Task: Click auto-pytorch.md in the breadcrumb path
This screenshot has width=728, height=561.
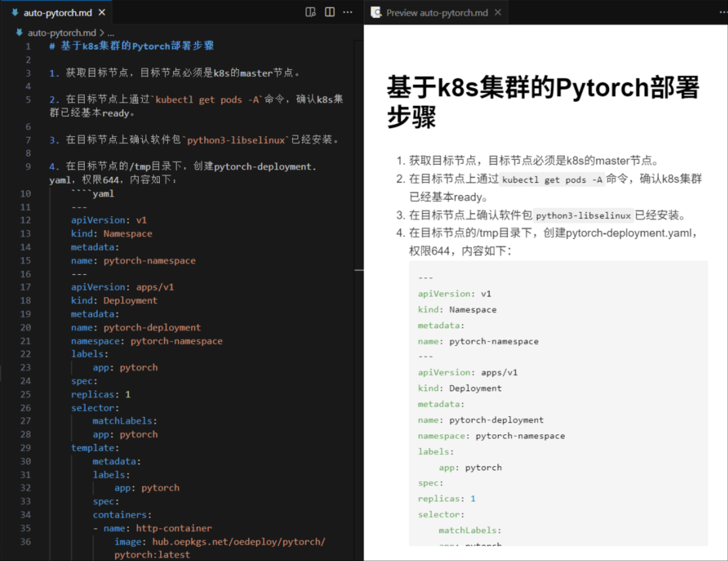Action: click(61, 32)
